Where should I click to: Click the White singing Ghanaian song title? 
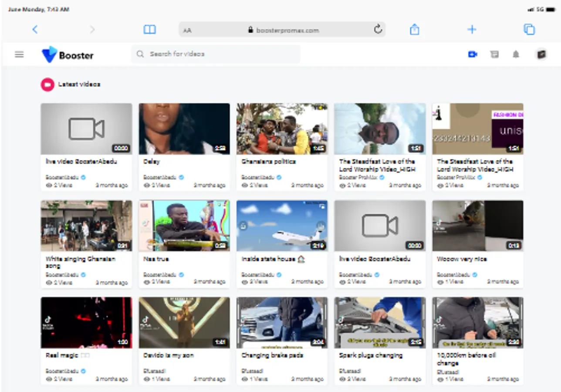click(81, 262)
